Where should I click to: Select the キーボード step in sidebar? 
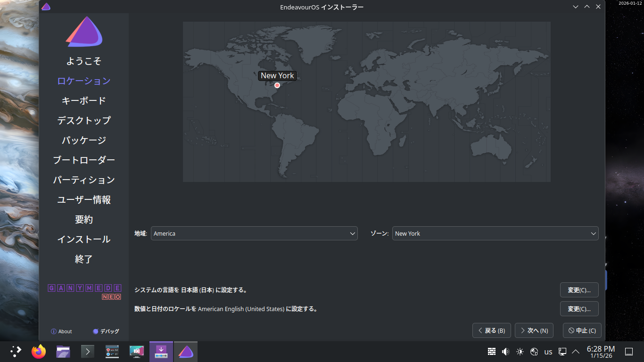pyautogui.click(x=84, y=101)
